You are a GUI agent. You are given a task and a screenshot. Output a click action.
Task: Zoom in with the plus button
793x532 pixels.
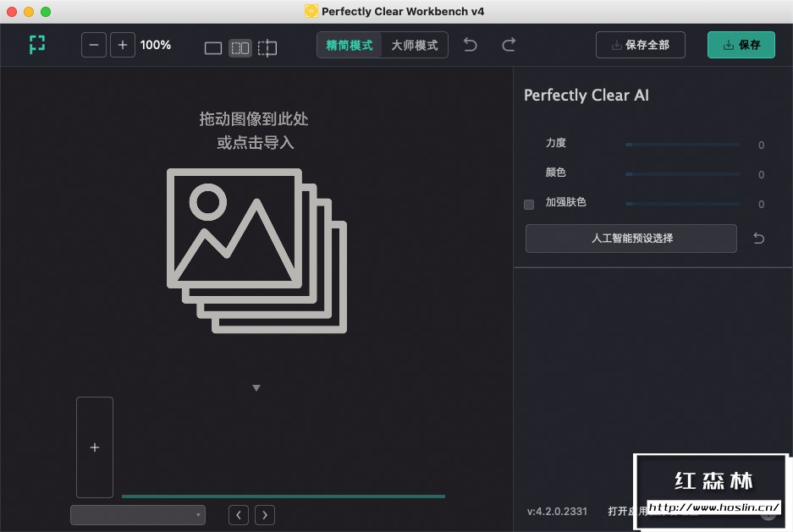123,45
